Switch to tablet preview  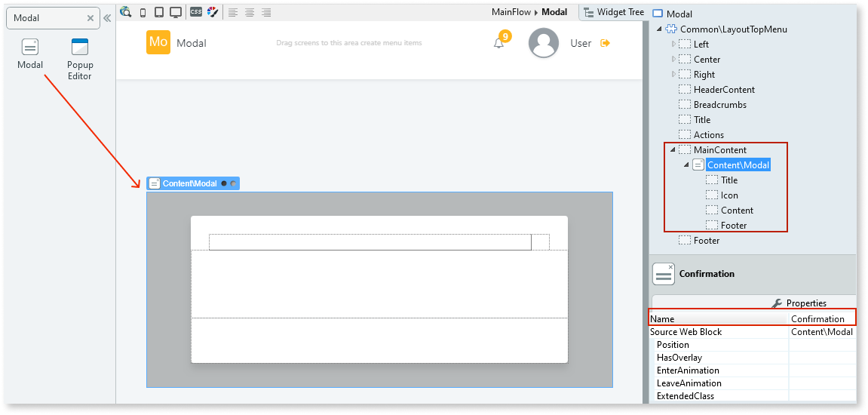tap(159, 12)
